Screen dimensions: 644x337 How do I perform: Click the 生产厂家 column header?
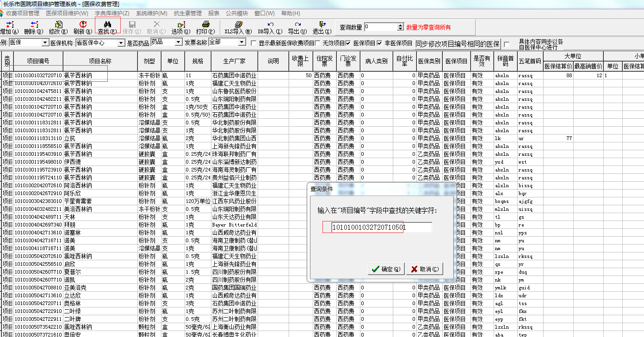pyautogui.click(x=235, y=61)
